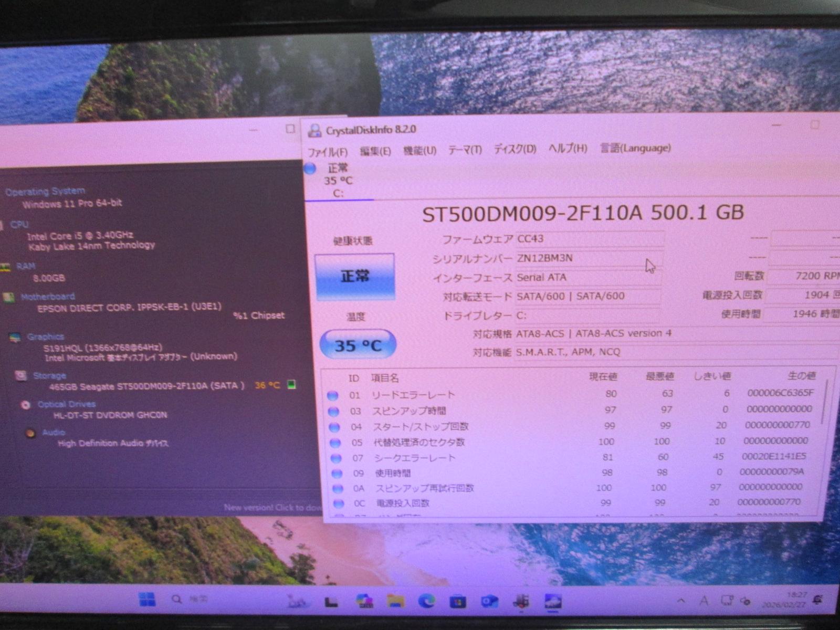Open Microsoft Store from the taskbar
Screen dimensions: 840x630
pos(458,601)
